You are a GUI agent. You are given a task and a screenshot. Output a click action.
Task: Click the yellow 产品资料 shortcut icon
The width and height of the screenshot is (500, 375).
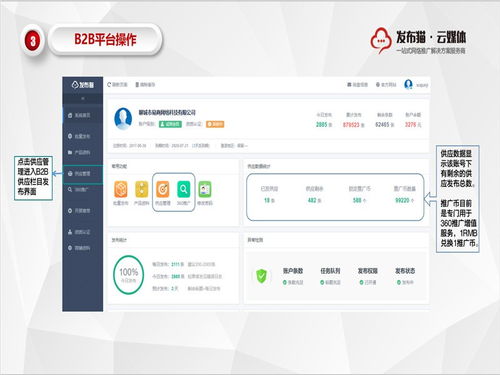pos(142,189)
